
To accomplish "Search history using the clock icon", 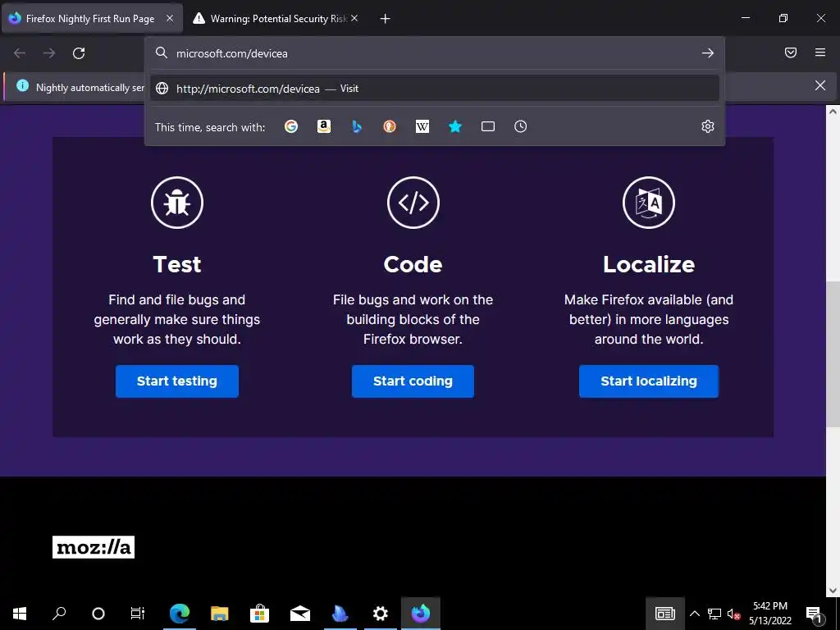I will click(520, 126).
